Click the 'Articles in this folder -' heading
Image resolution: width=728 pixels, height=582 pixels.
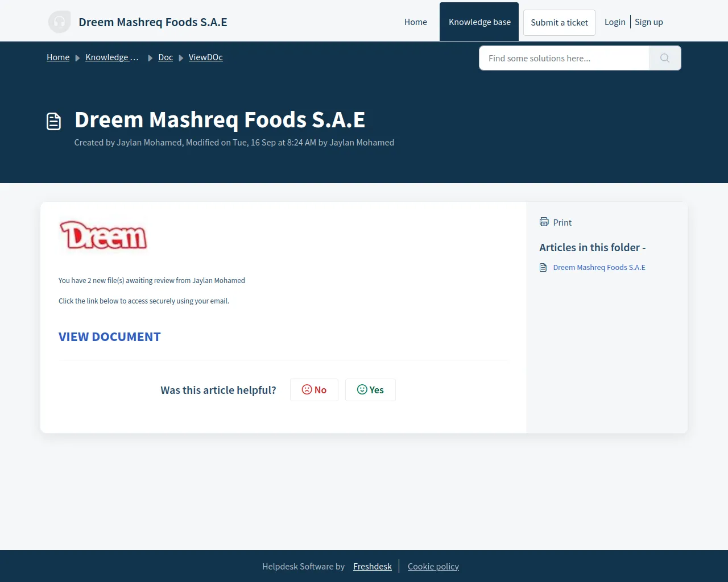point(593,248)
